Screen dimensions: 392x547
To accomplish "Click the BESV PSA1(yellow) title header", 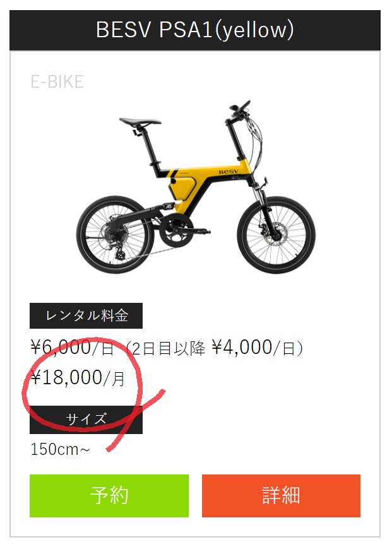I will click(195, 30).
